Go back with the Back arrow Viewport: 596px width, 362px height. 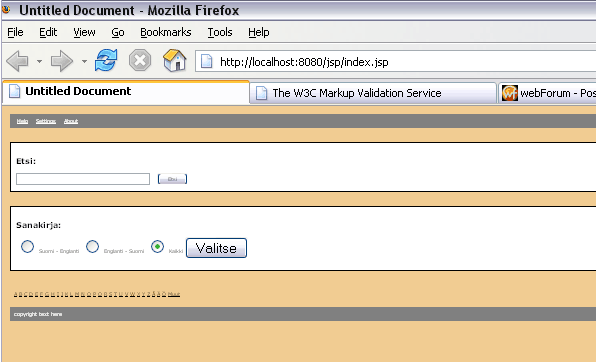tap(17, 61)
